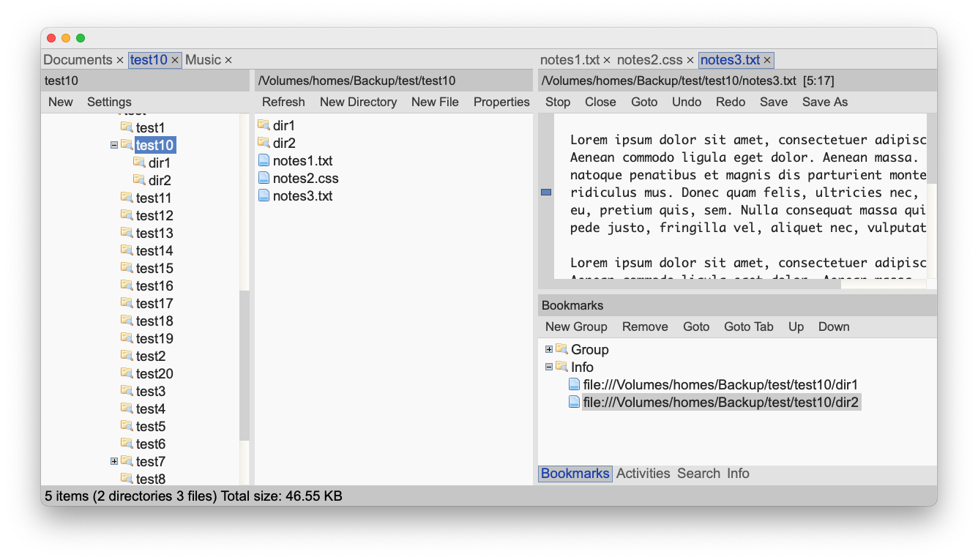
Task: Click New Group in Bookmarks toolbar
Action: [576, 326]
